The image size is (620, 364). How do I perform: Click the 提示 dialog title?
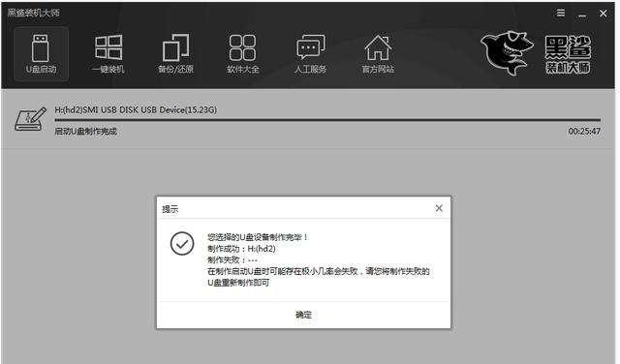click(170, 209)
